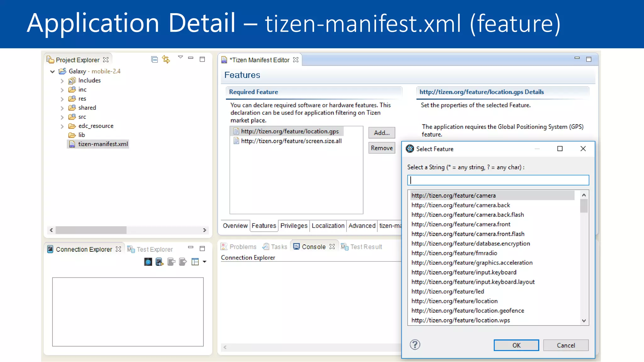Switch to the Localization tab
The height and width of the screenshot is (362, 644).
(328, 226)
